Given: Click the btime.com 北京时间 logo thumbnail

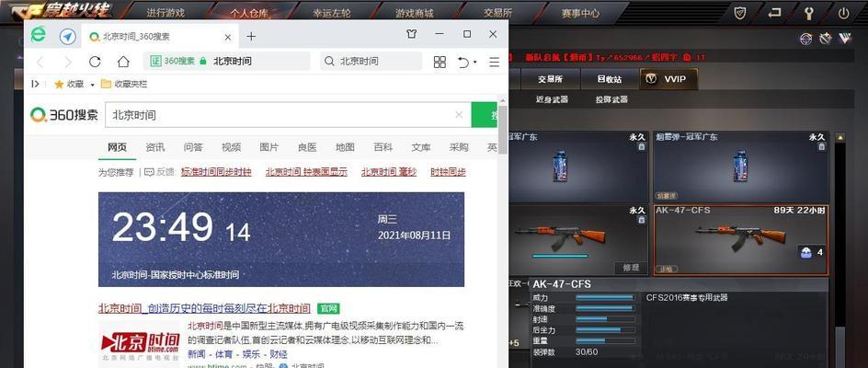Looking at the screenshot, I should pos(140,343).
